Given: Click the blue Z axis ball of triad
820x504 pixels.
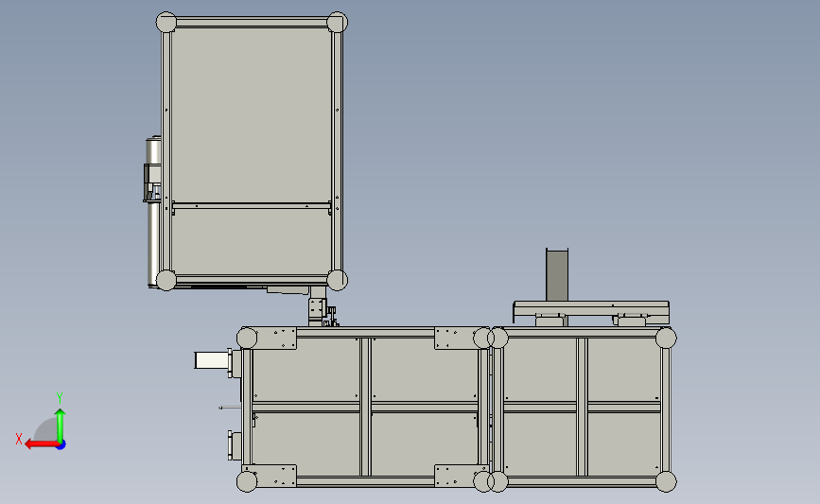Looking at the screenshot, I should tap(61, 445).
